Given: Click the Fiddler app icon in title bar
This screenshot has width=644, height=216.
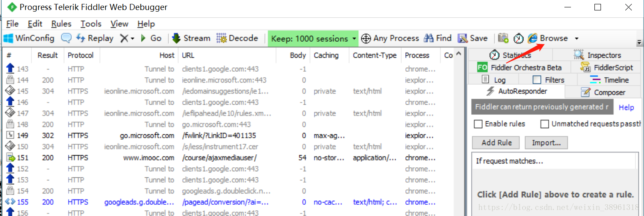Looking at the screenshot, I should (11, 7).
